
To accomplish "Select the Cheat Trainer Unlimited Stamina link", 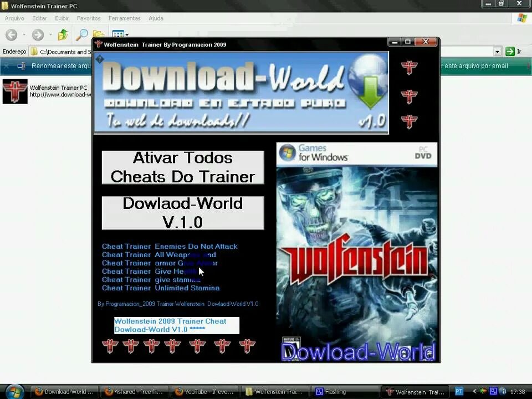I will tap(161, 288).
